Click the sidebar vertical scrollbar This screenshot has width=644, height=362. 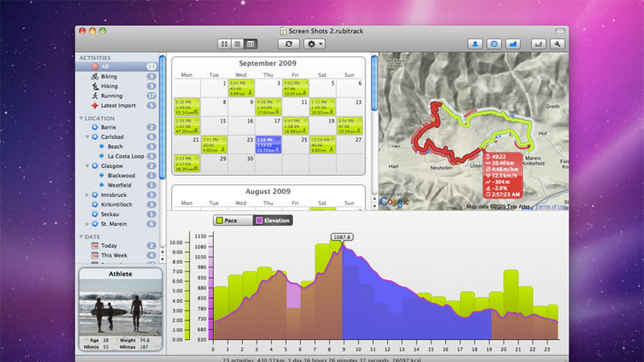(x=162, y=117)
